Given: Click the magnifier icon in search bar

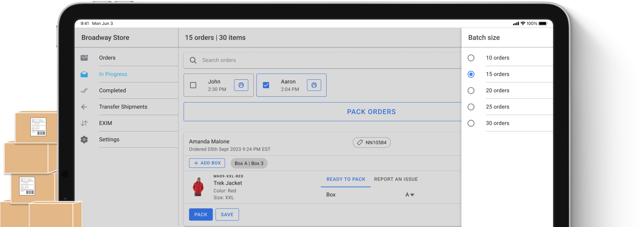Looking at the screenshot, I should 193,60.
